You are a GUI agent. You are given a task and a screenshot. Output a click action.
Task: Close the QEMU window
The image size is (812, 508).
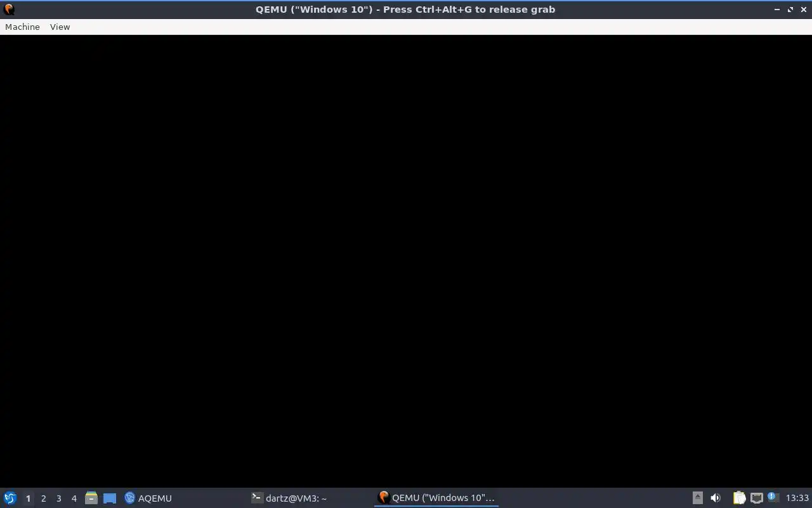click(804, 10)
